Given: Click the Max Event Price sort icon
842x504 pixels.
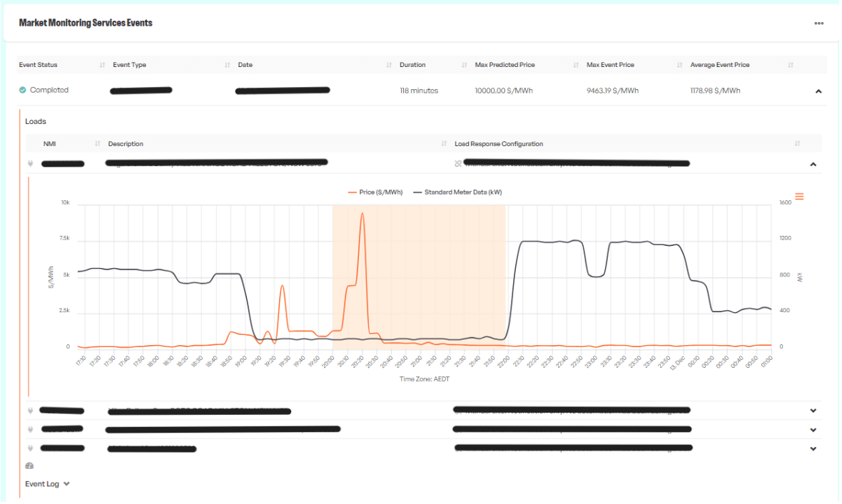Looking at the screenshot, I should [680, 66].
